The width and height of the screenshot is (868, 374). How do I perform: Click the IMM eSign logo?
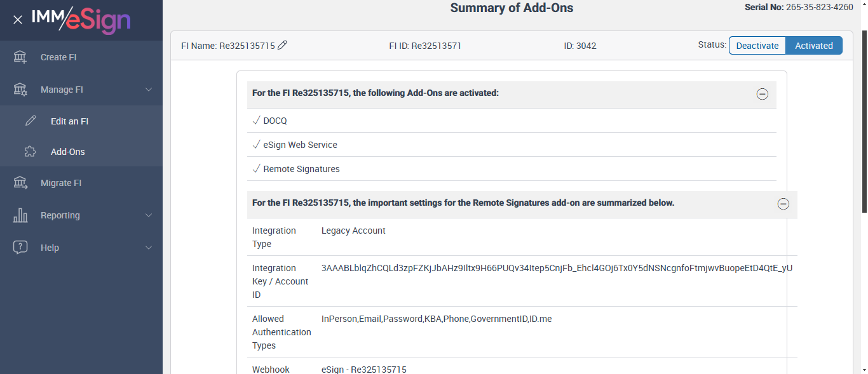(81, 20)
